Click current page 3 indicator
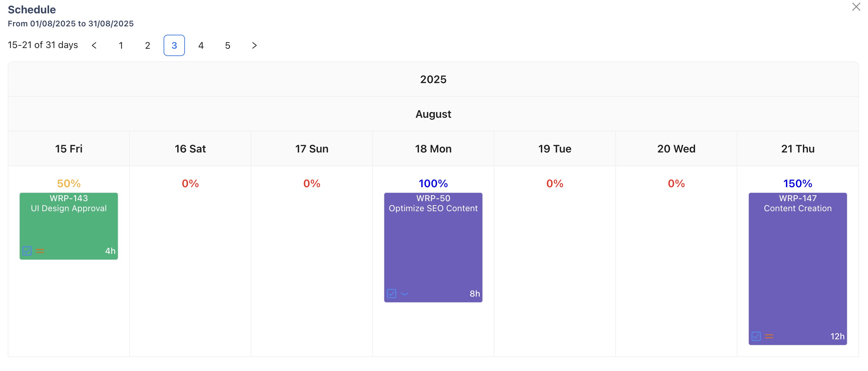 pyautogui.click(x=174, y=45)
